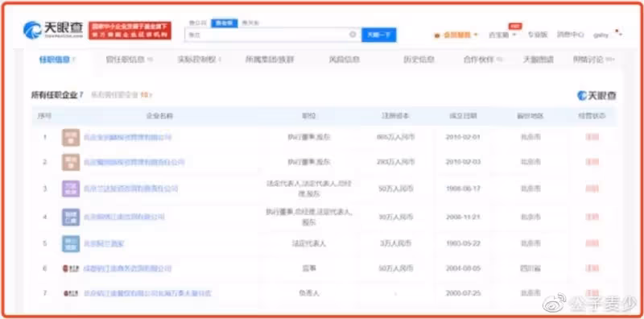Open purple company logo in row 3
This screenshot has height=319, width=644.
click(71, 188)
